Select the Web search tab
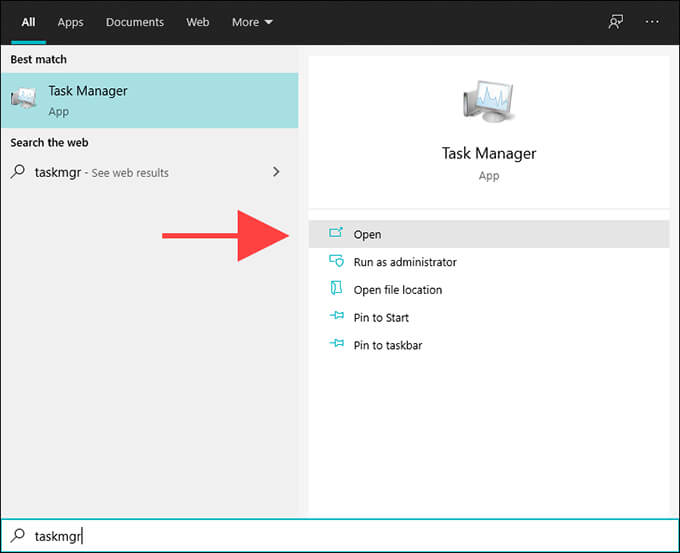 click(198, 22)
